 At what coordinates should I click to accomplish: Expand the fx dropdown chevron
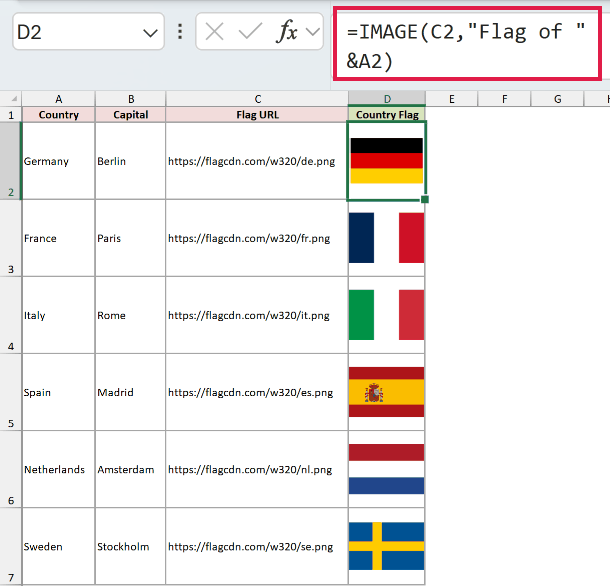tap(313, 32)
